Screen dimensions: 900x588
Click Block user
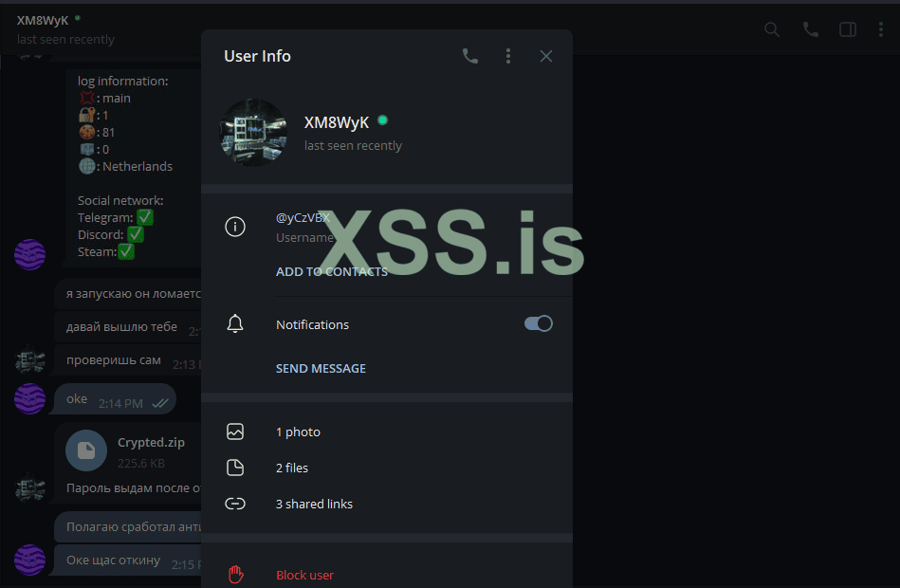(x=304, y=575)
